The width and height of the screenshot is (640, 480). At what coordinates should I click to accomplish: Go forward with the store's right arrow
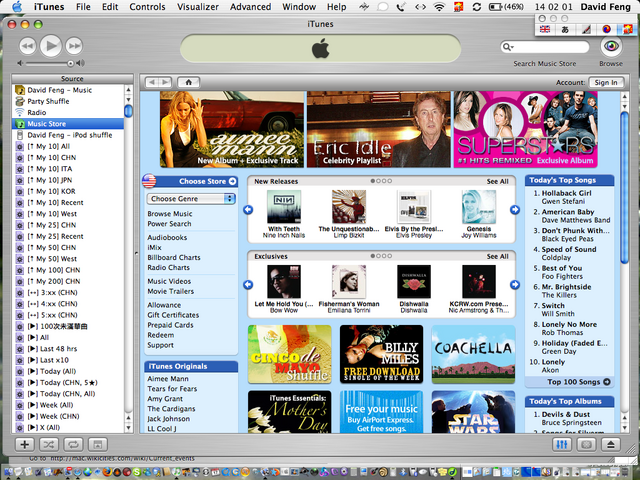[x=165, y=82]
